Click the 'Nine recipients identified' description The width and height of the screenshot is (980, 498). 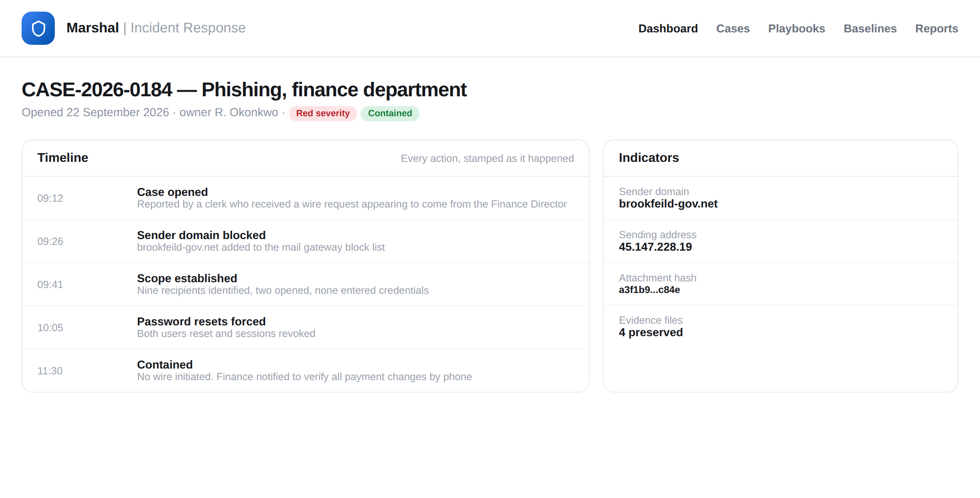283,290
